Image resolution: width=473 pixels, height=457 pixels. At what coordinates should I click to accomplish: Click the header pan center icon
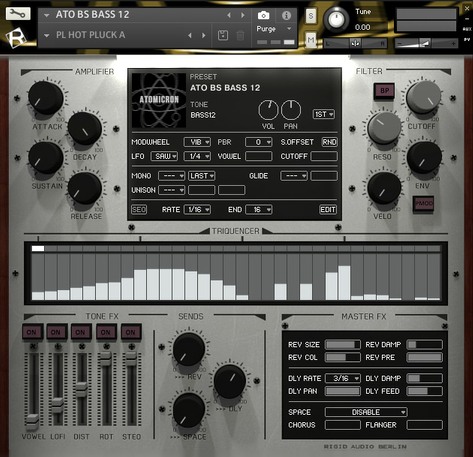coord(356,43)
